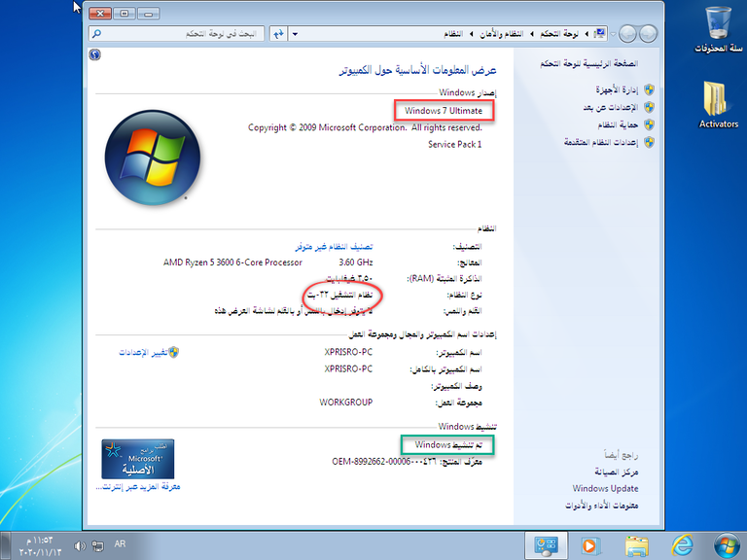Click shield icon next to إدارة الأجهزة

(649, 89)
